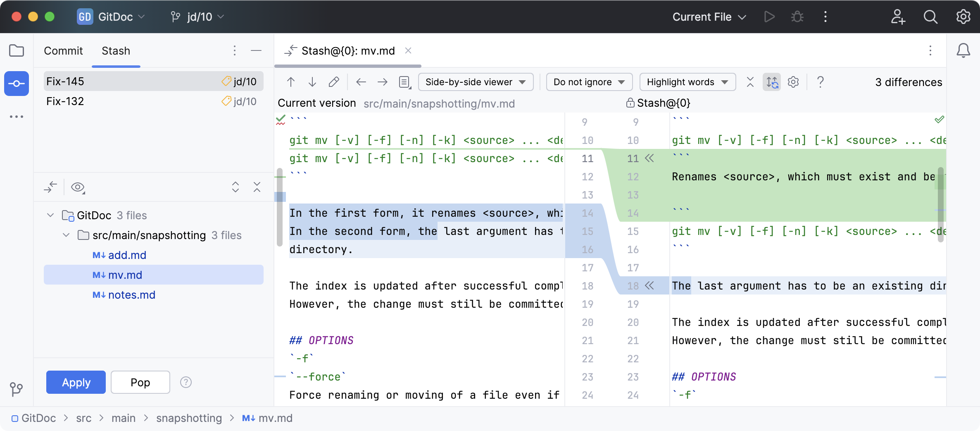
Task: Switch to the Commit tab
Action: click(63, 51)
